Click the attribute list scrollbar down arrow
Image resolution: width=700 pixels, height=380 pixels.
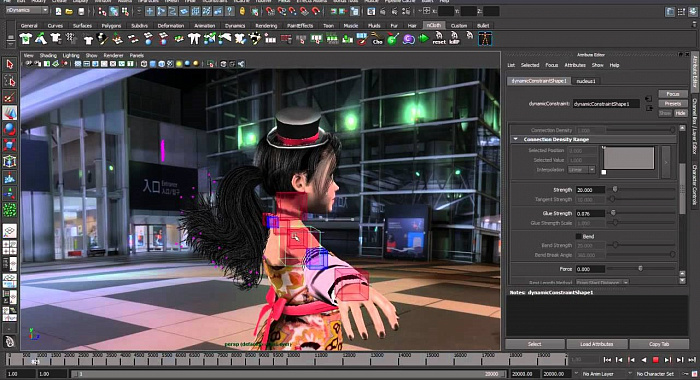click(682, 280)
